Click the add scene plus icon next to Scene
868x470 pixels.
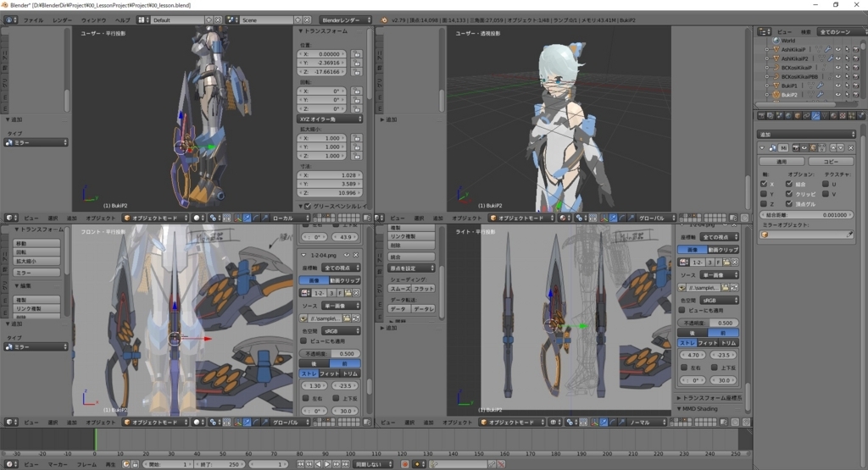tap(298, 20)
